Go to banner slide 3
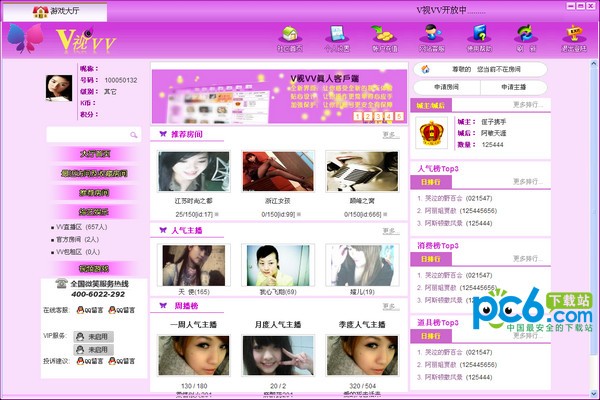 pyautogui.click(x=378, y=116)
